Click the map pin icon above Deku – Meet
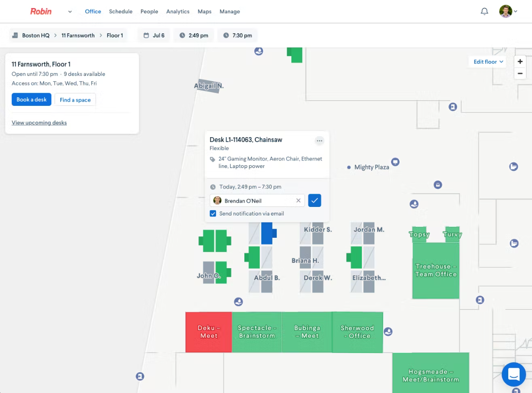 (x=239, y=301)
